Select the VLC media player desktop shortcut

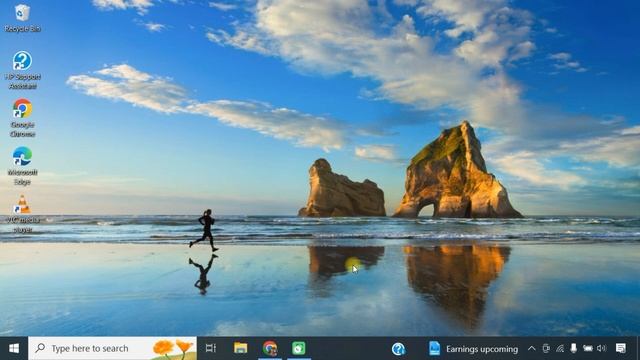(22, 214)
